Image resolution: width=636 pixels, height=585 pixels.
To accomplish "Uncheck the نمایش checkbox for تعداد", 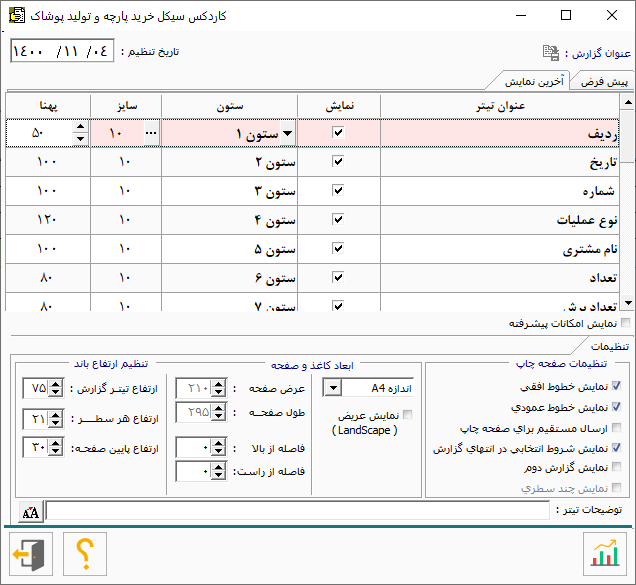I will pos(338,277).
